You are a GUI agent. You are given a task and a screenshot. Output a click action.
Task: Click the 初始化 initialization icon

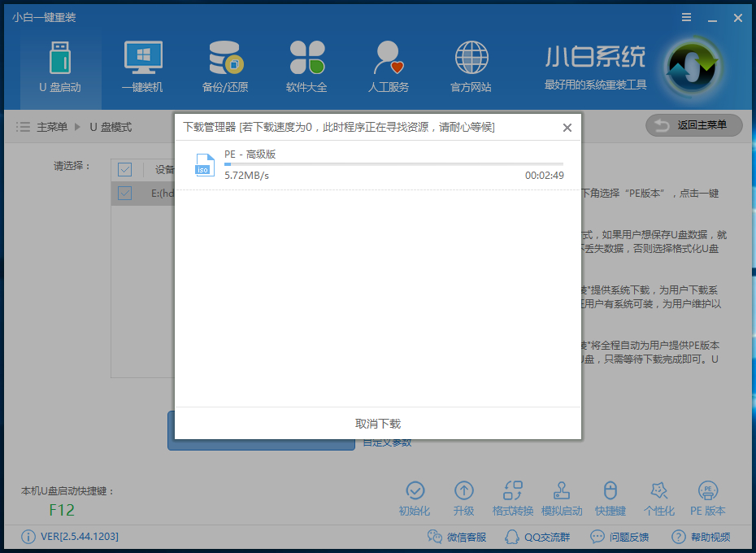click(x=415, y=496)
